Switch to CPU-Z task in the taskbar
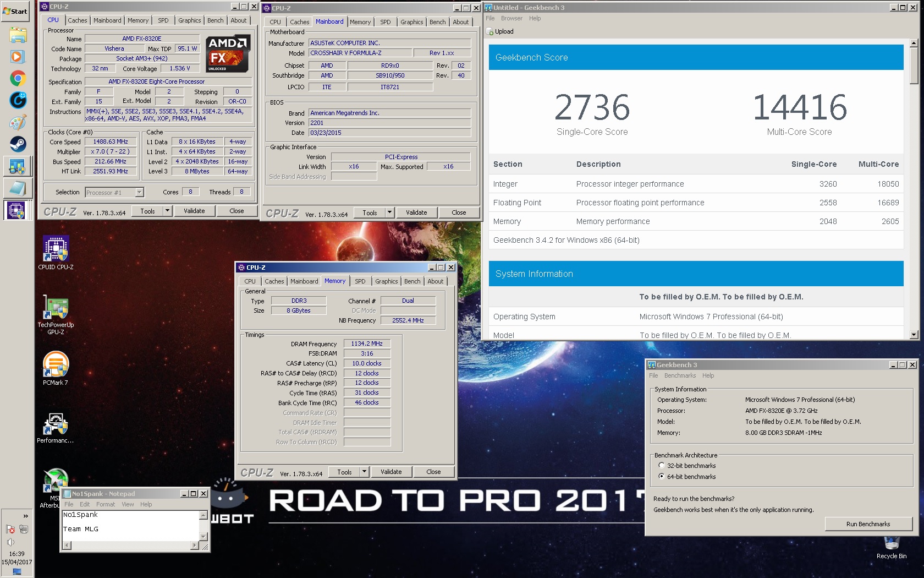924x578 pixels. pyautogui.click(x=16, y=210)
